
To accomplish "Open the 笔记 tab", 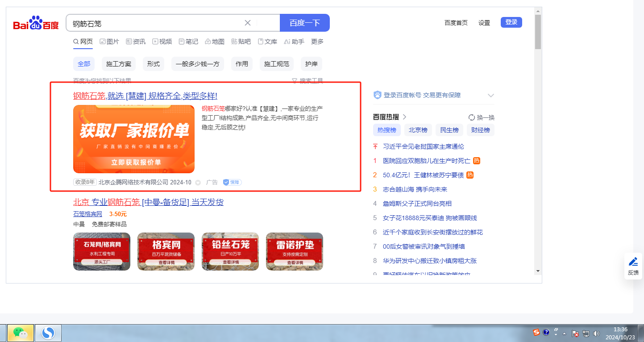I will click(x=188, y=42).
